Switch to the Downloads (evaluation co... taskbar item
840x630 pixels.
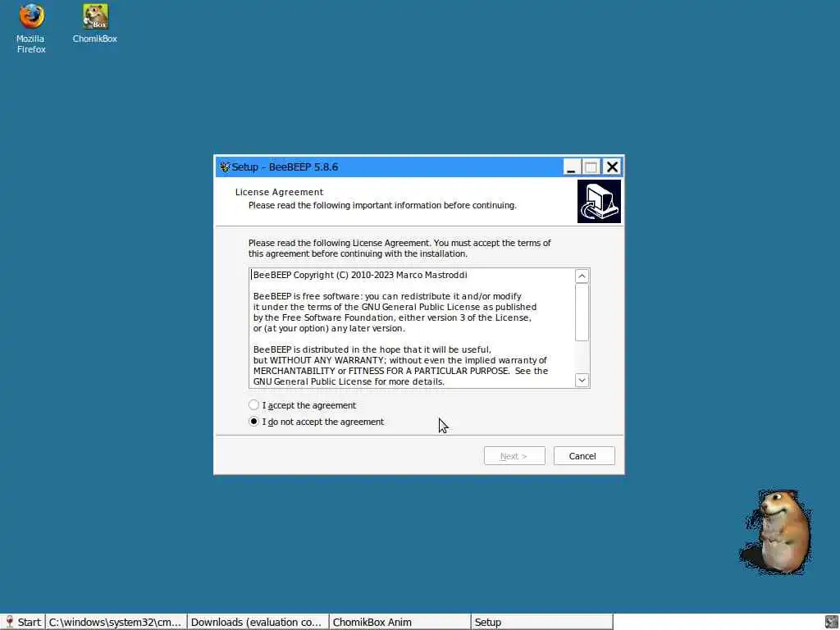258,622
